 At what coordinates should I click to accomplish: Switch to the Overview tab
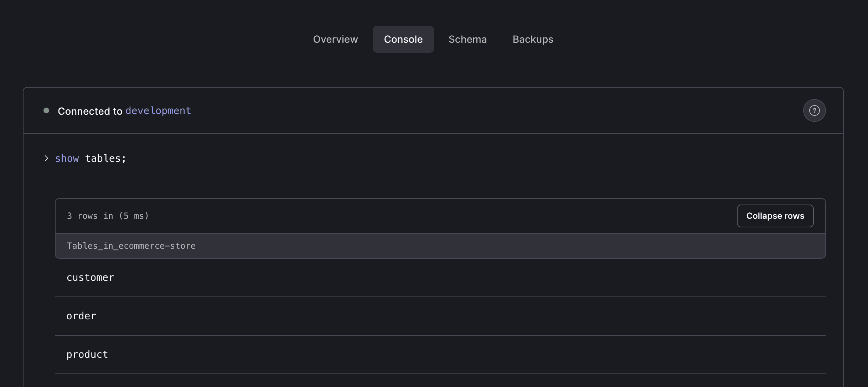[x=335, y=39]
